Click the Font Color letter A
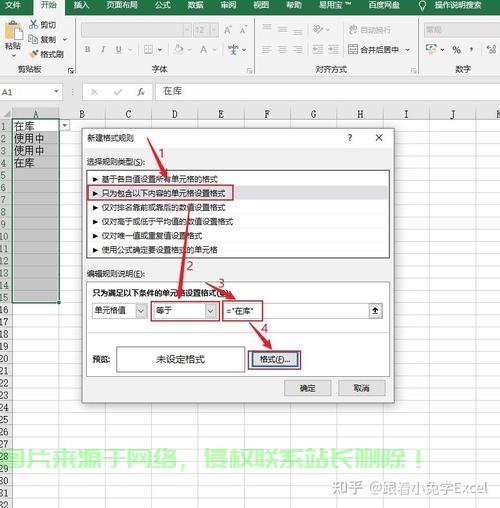Screen dimensions: 500x508 [203, 50]
